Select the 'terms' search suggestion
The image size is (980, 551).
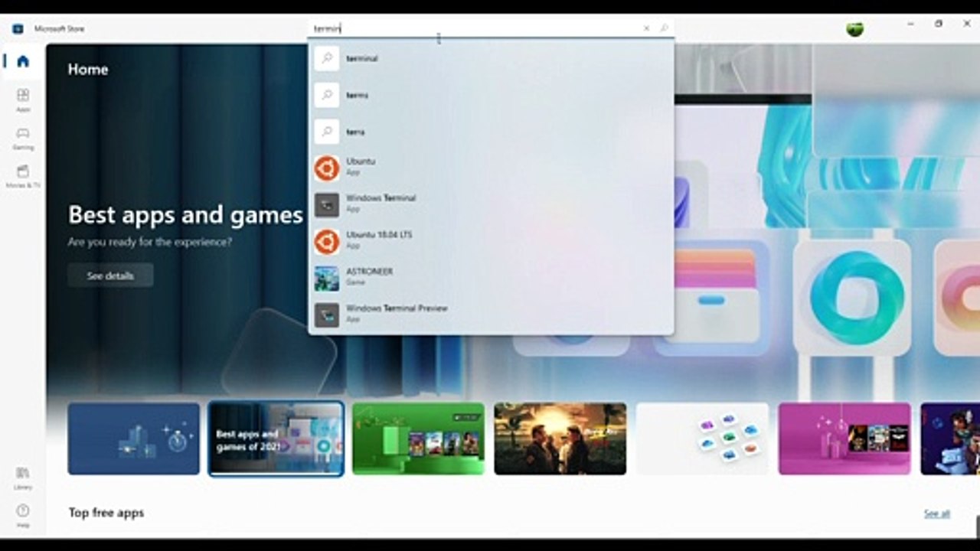click(491, 95)
